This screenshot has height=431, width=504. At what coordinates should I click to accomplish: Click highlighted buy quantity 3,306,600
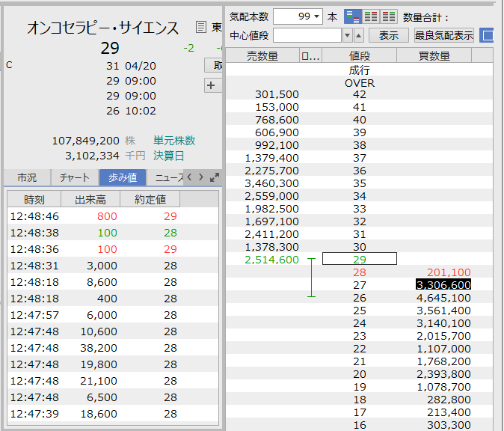443,284
